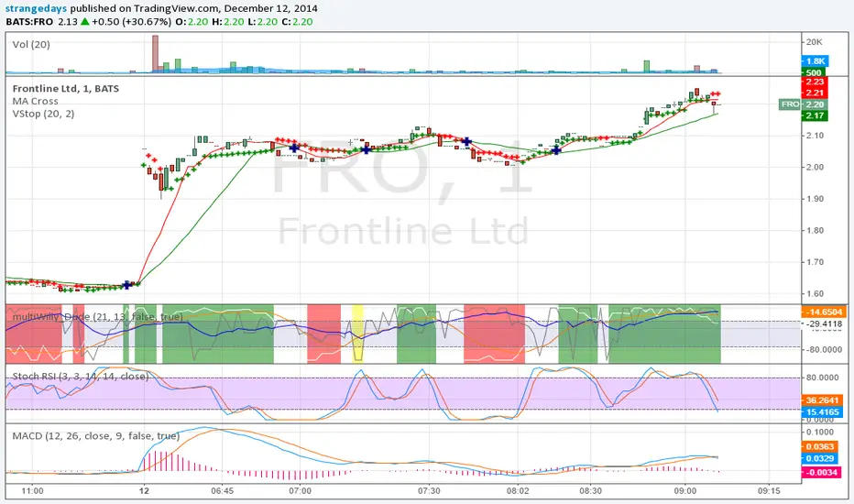Click the orange 36.2641 Stoch RSI tag
The image size is (854, 504).
823,400
